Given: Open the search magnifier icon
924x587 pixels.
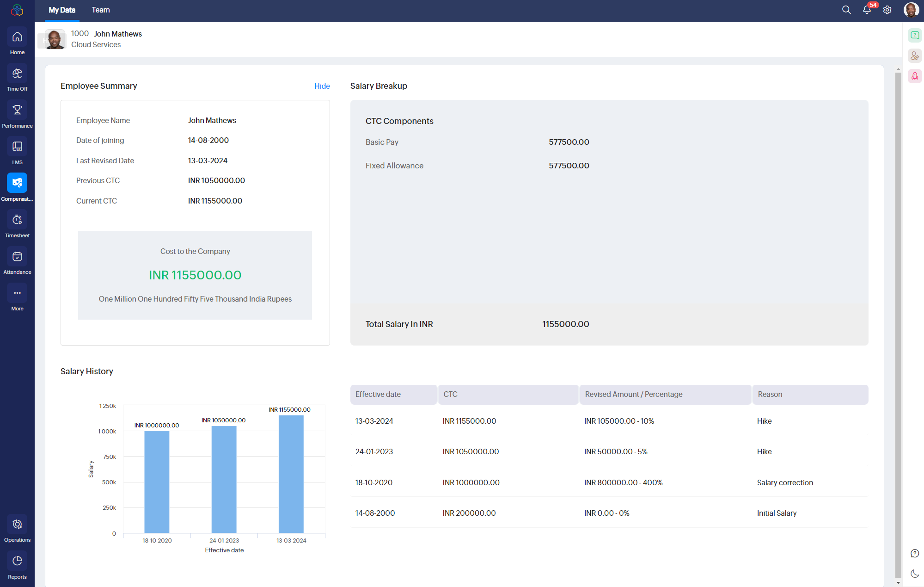Looking at the screenshot, I should [846, 10].
